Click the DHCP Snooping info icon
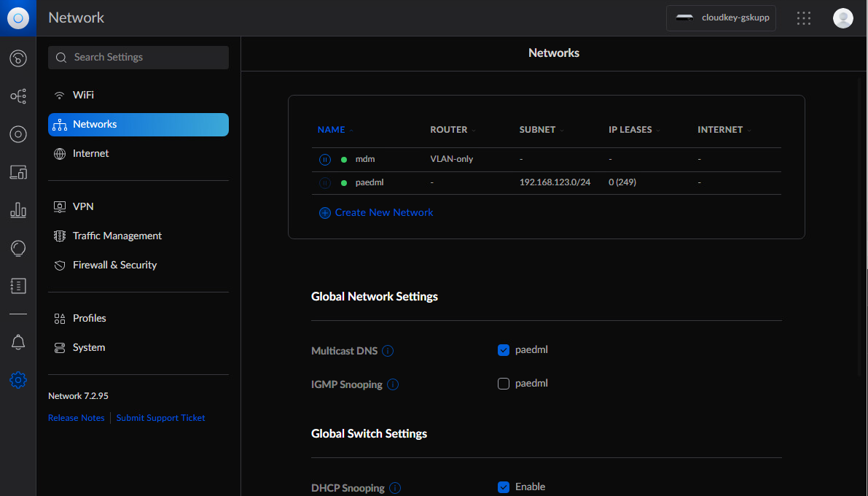868x496 pixels. pyautogui.click(x=395, y=488)
